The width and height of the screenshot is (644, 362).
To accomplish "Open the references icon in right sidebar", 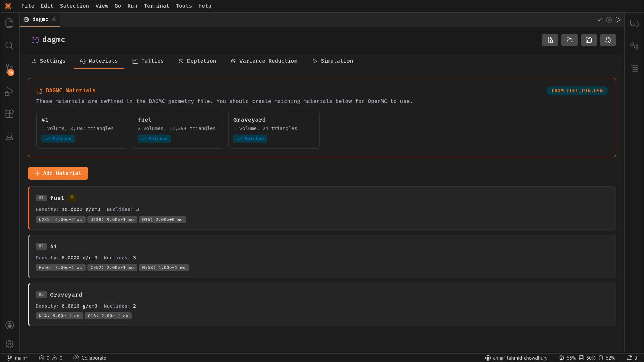I will tap(634, 46).
